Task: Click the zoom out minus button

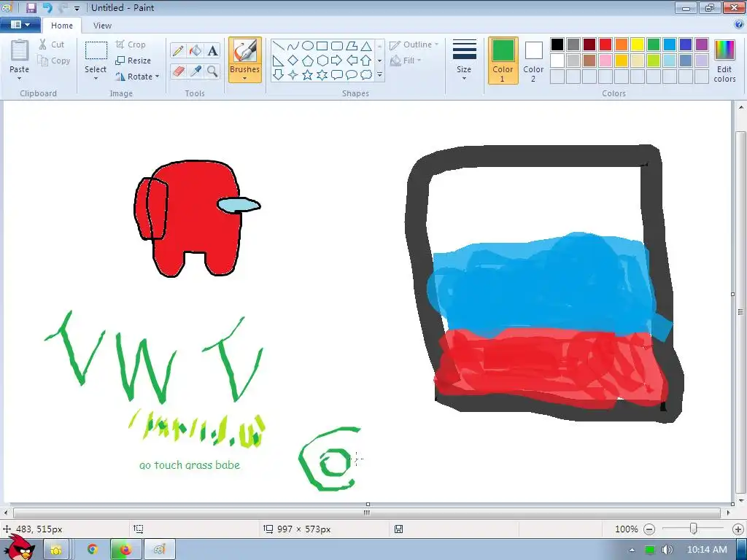Action: tap(649, 529)
